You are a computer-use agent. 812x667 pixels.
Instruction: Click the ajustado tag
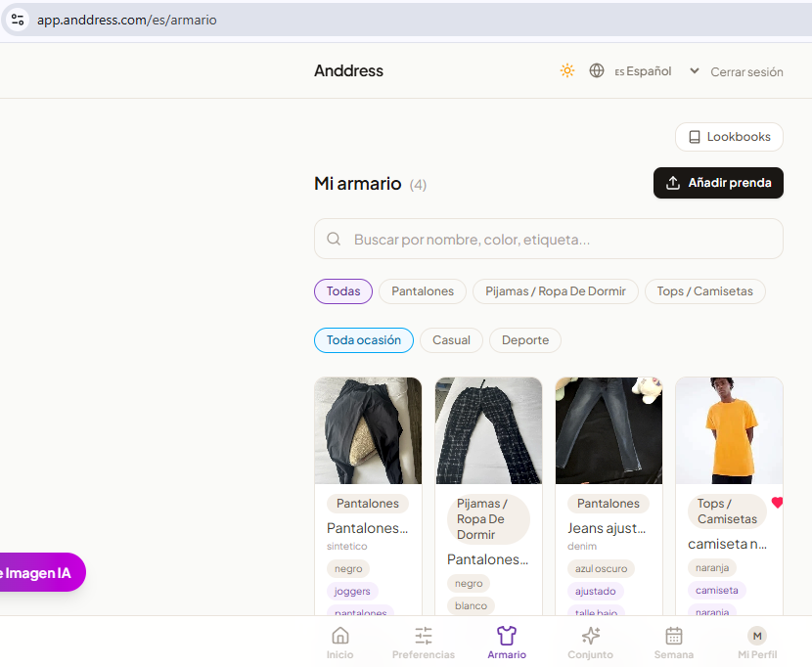595,591
